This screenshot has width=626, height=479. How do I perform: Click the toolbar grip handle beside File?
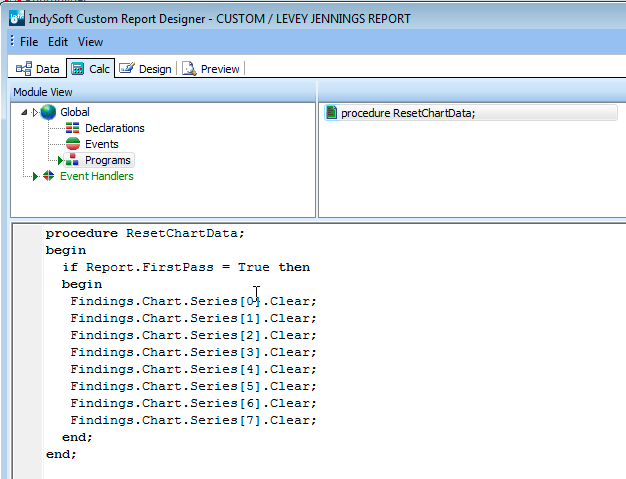tap(12, 41)
